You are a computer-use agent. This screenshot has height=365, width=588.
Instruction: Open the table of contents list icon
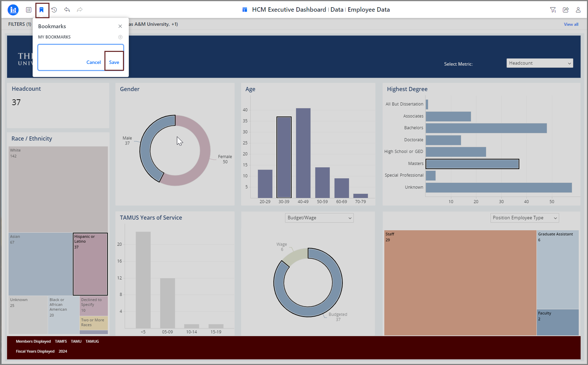tap(29, 10)
